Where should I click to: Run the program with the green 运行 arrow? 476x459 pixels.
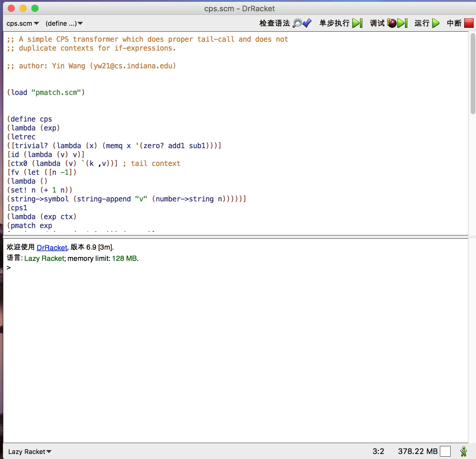(435, 23)
